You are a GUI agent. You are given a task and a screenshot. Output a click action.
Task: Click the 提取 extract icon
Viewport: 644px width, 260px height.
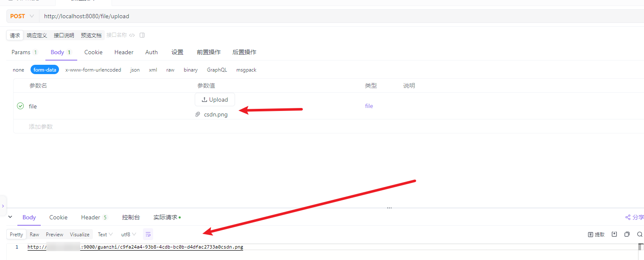596,234
